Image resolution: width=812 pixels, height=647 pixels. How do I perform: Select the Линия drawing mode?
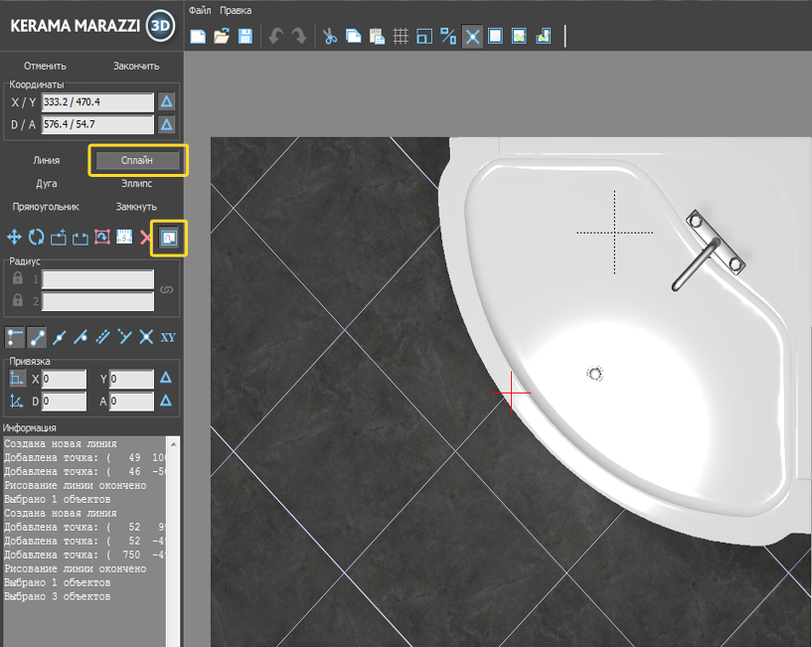pos(47,161)
